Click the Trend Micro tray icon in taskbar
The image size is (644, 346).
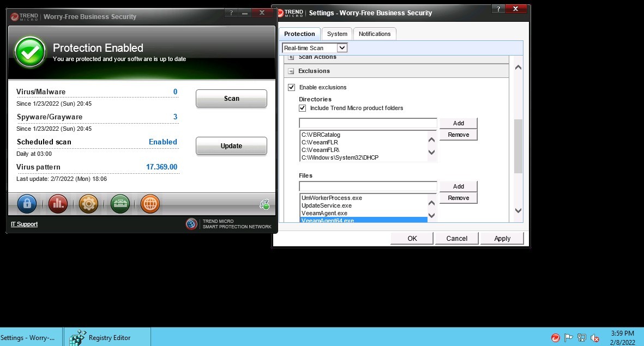click(555, 338)
